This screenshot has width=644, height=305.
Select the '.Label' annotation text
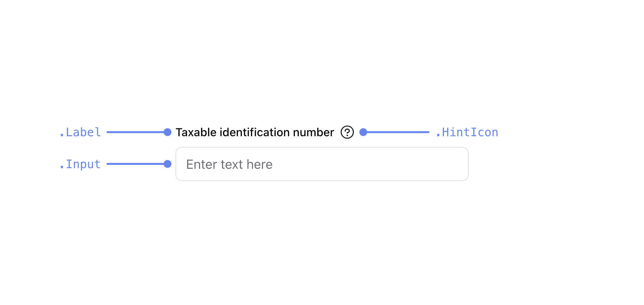80,132
